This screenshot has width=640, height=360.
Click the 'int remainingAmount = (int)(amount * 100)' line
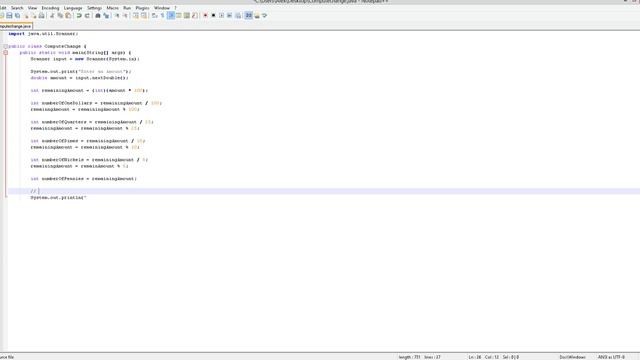click(x=89, y=91)
